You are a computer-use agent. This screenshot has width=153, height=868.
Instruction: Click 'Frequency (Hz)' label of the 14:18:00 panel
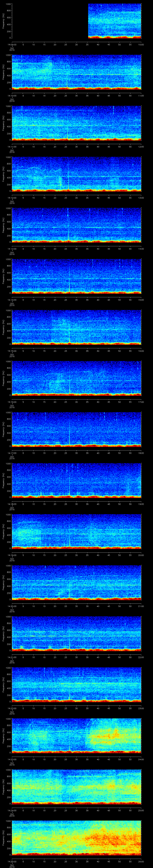tap(3, 481)
